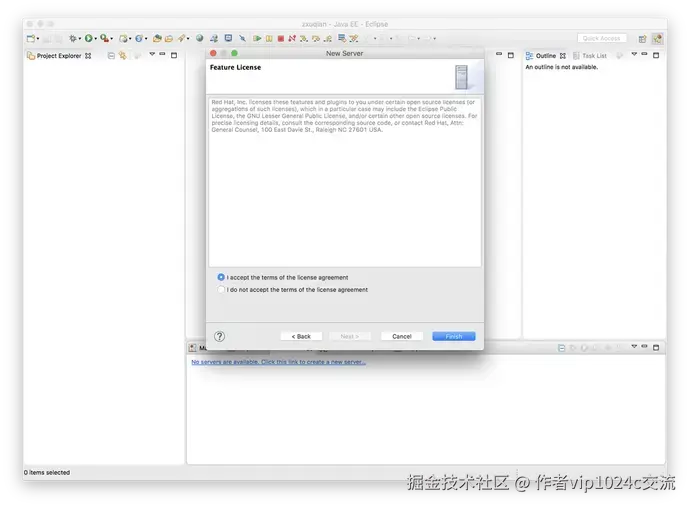Click the Step Into debug icon
The image size is (690, 507).
(x=304, y=39)
